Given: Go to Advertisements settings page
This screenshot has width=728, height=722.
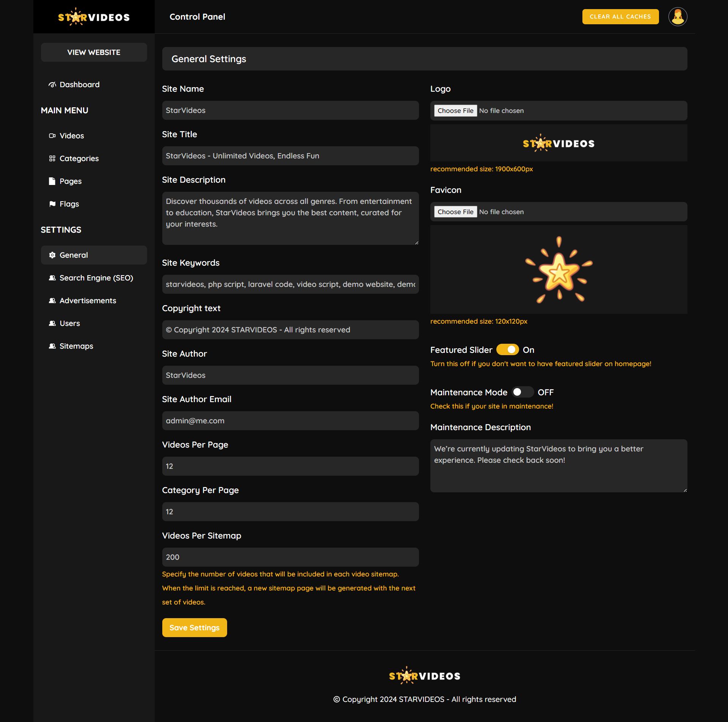Looking at the screenshot, I should 88,301.
